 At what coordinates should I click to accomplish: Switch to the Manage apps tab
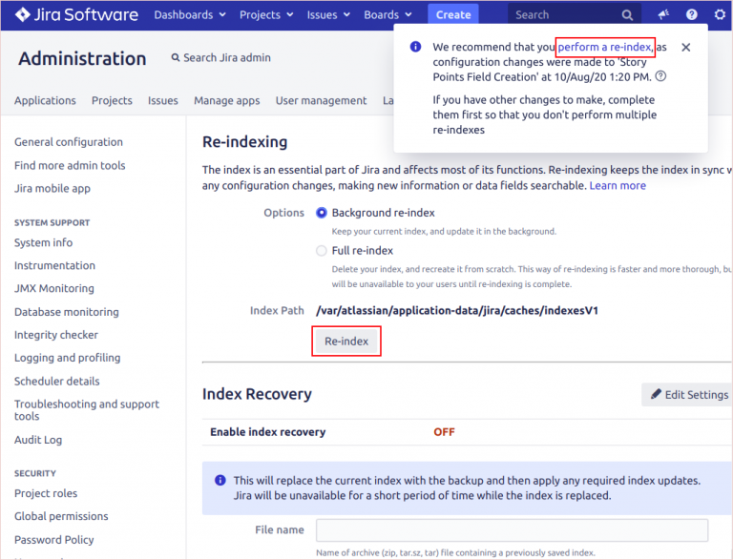coord(227,100)
